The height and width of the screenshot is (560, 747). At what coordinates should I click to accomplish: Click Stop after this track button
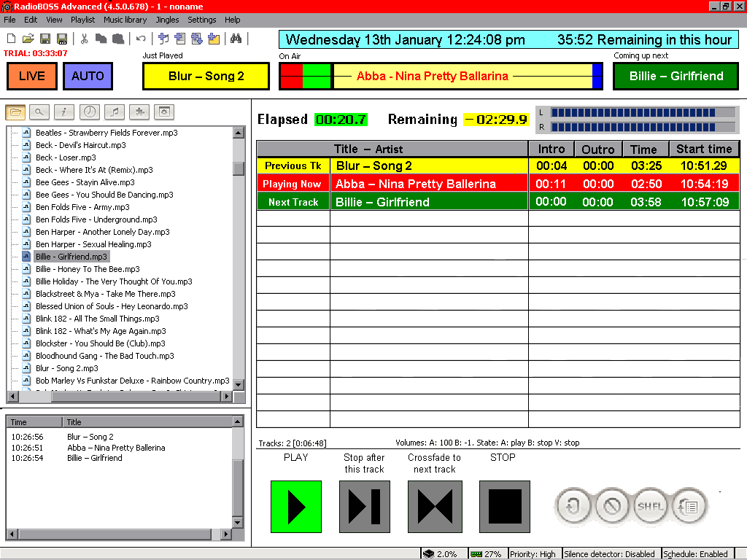coord(365,507)
